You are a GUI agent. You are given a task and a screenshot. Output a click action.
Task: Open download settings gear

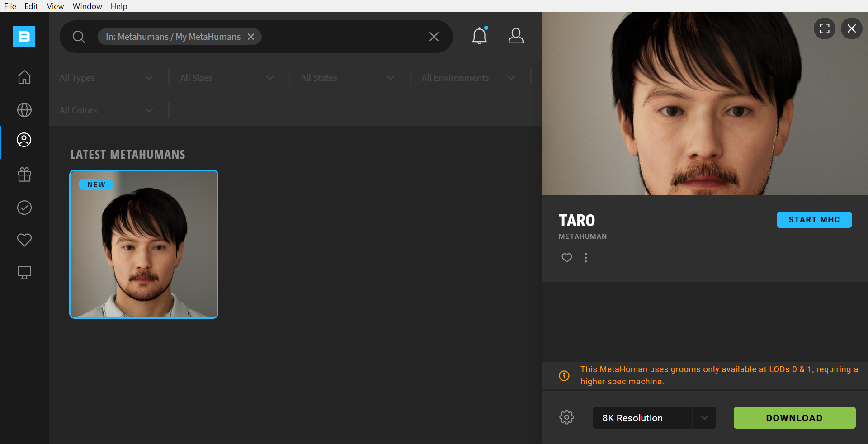tap(567, 417)
